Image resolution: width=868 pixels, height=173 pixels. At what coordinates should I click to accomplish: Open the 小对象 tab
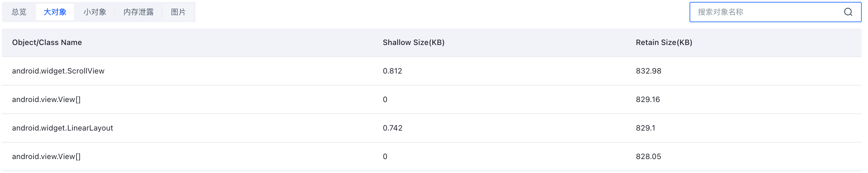coord(95,12)
